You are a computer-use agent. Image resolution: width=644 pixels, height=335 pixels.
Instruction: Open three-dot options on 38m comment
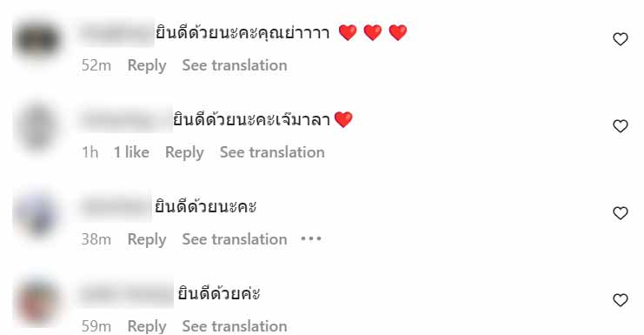(x=311, y=238)
